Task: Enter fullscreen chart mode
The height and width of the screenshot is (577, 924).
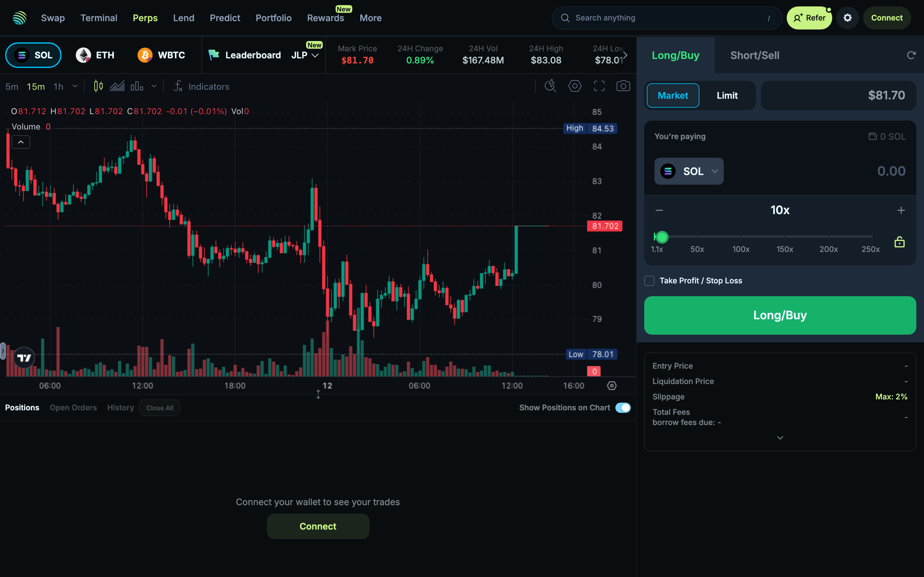Action: 599,86
